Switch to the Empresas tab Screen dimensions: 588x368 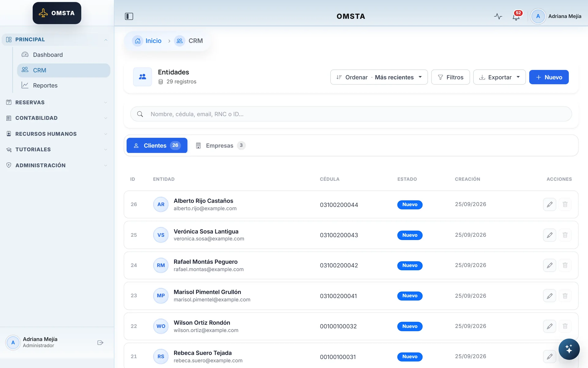coord(221,145)
